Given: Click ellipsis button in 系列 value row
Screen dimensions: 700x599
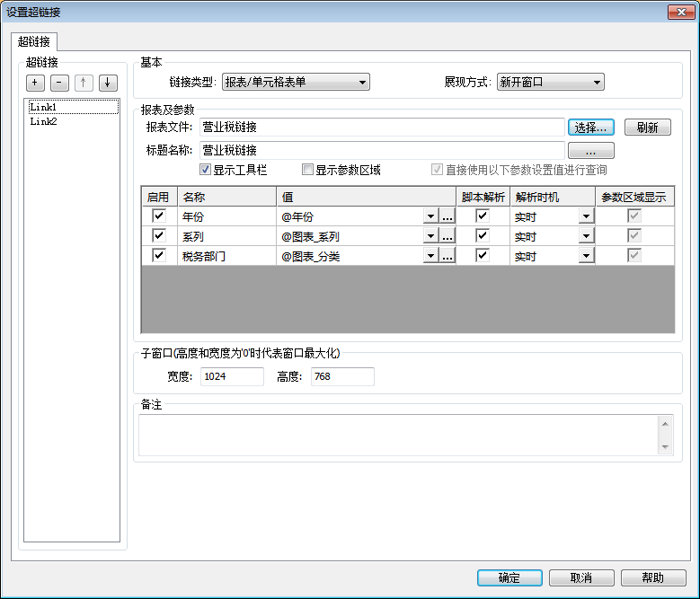Looking at the screenshot, I should [x=447, y=236].
